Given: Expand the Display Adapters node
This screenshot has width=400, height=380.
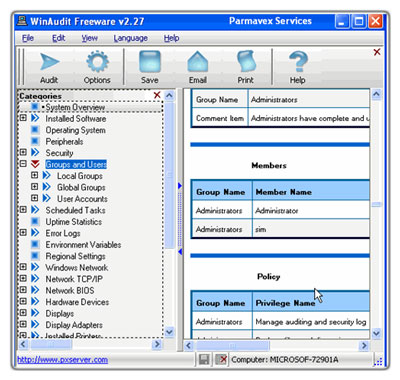Looking at the screenshot, I should click(x=23, y=324).
